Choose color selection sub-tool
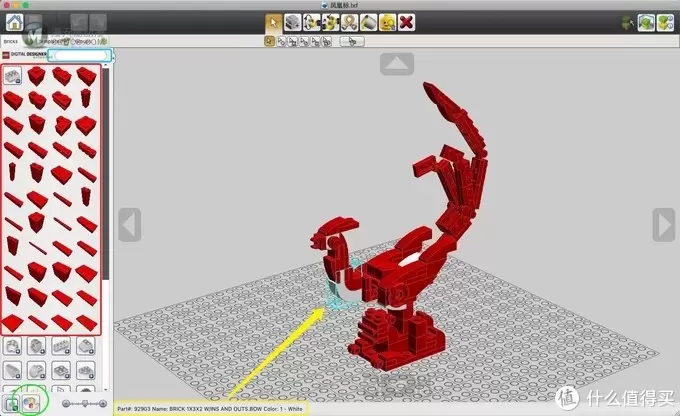 coord(304,41)
